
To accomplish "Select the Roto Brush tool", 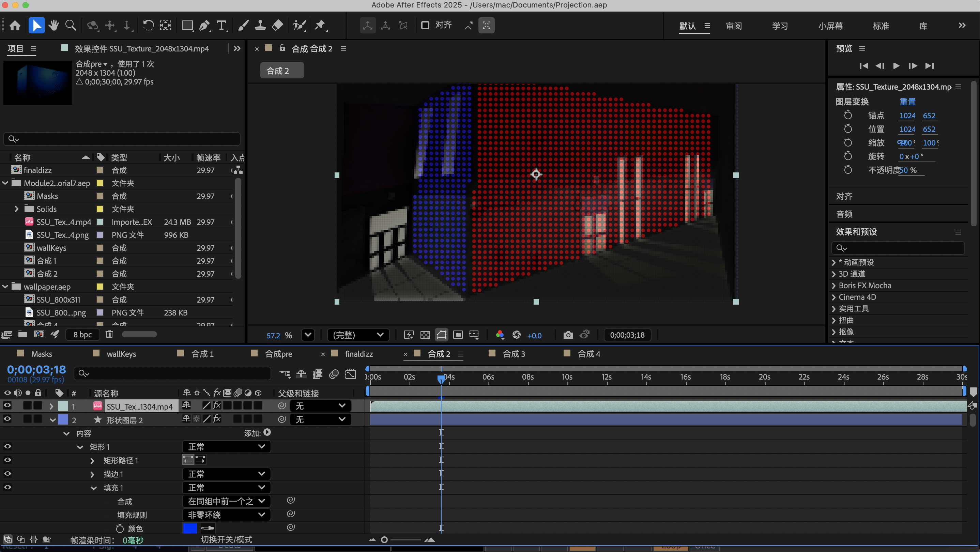I will click(x=300, y=26).
